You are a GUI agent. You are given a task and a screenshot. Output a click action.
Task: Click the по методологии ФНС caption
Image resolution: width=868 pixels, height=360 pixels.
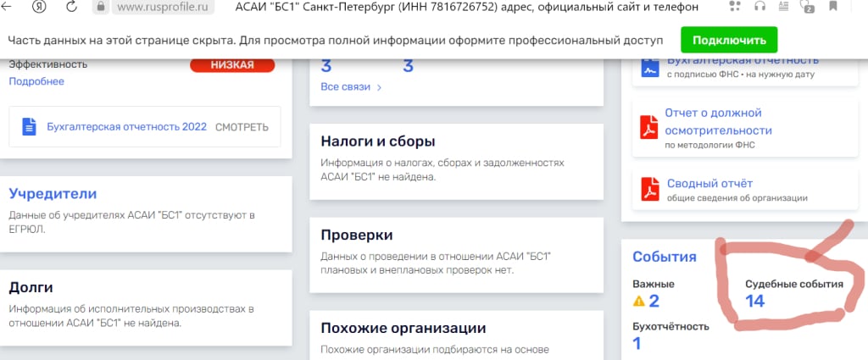(x=710, y=145)
